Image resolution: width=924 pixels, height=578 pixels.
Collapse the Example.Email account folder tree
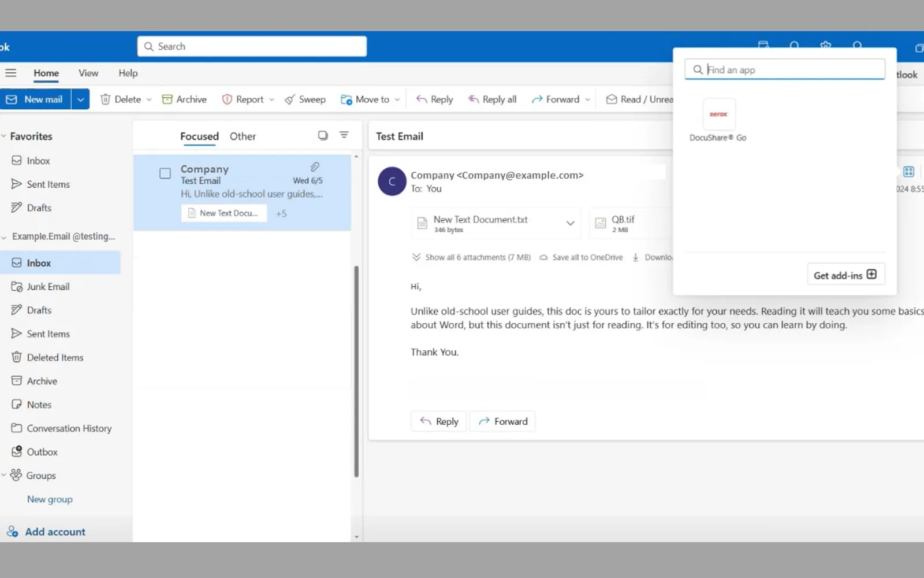pyautogui.click(x=4, y=237)
